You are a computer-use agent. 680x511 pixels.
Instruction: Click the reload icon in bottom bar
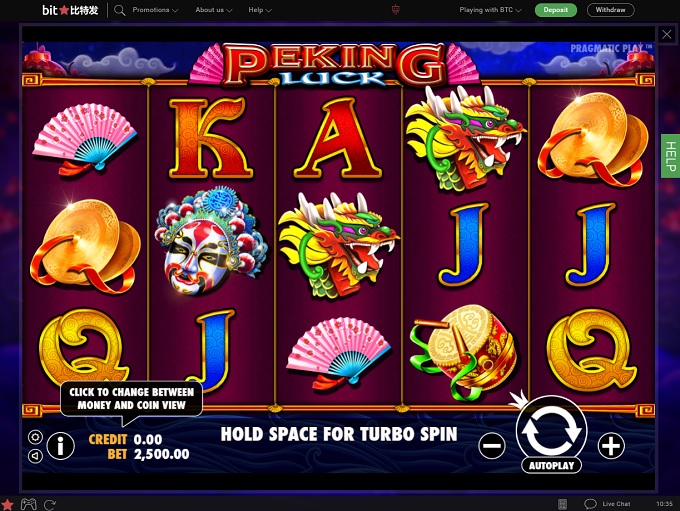click(50, 504)
